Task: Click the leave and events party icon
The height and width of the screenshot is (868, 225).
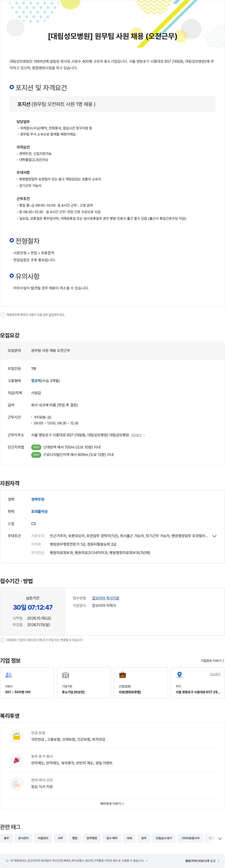Action: (x=17, y=760)
